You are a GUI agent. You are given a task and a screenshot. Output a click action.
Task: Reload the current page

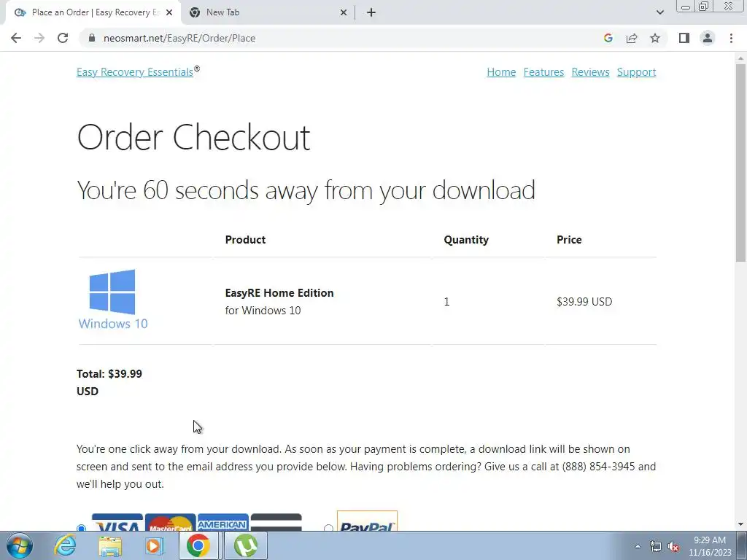pos(63,38)
